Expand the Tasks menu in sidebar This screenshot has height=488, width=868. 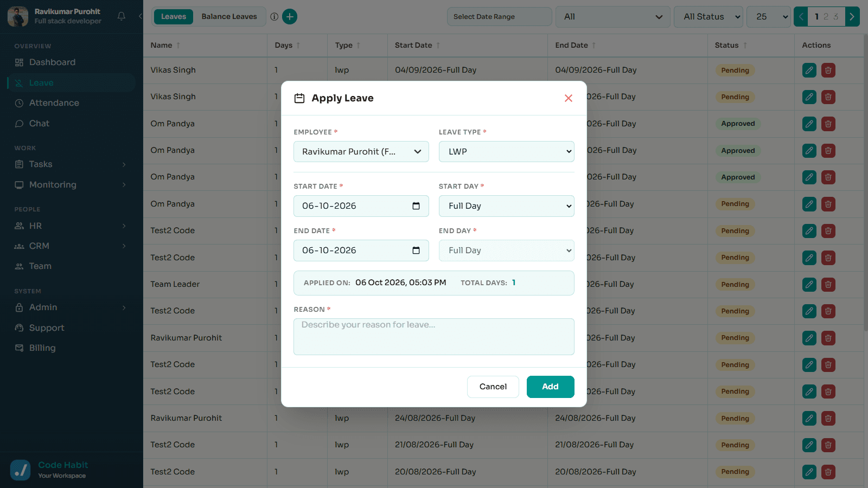71,164
